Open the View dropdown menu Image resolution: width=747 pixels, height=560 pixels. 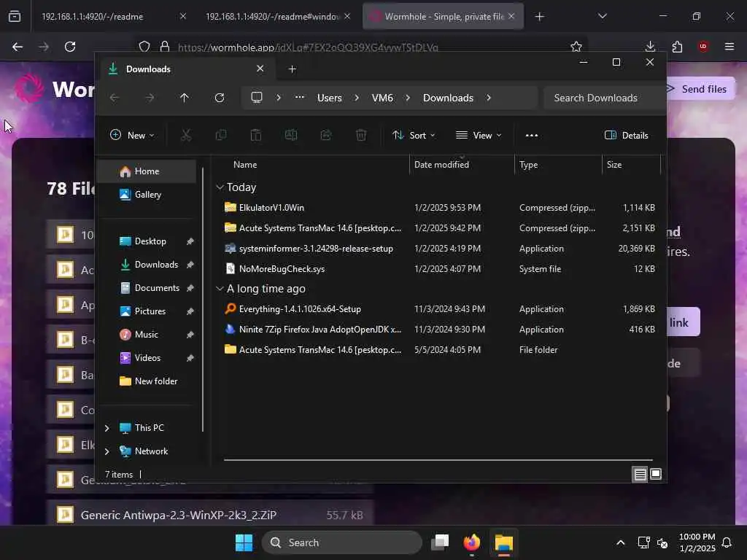pyautogui.click(x=479, y=135)
